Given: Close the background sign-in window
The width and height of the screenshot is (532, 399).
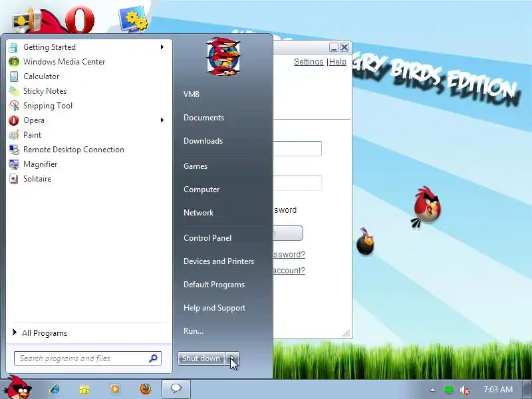Looking at the screenshot, I should click(344, 47).
